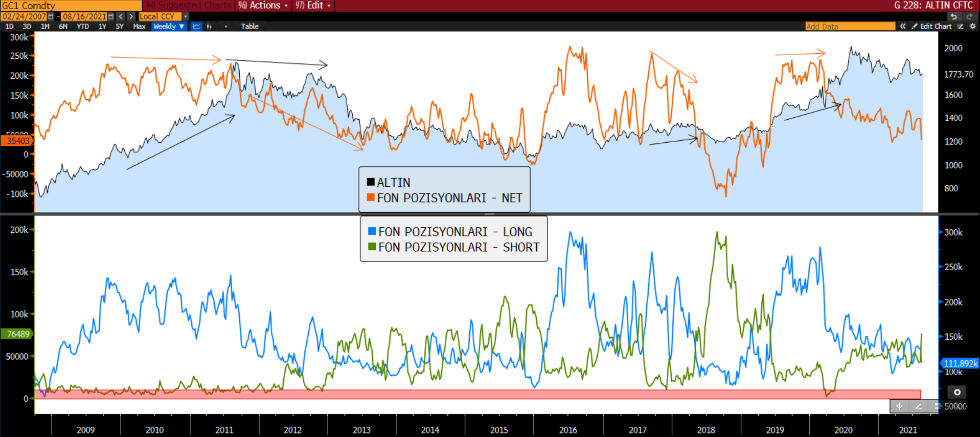
Task: Select Max time range
Action: pyautogui.click(x=139, y=26)
